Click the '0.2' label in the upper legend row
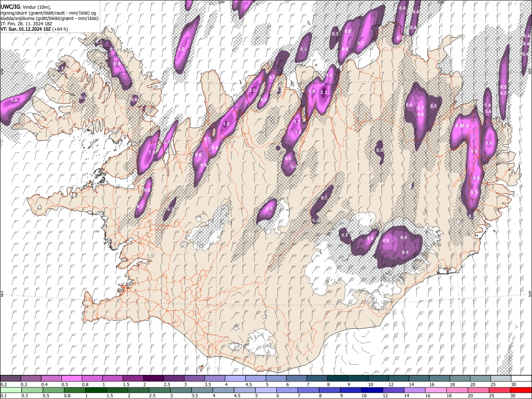Viewport: 532px width, 399px height. pos(4,384)
